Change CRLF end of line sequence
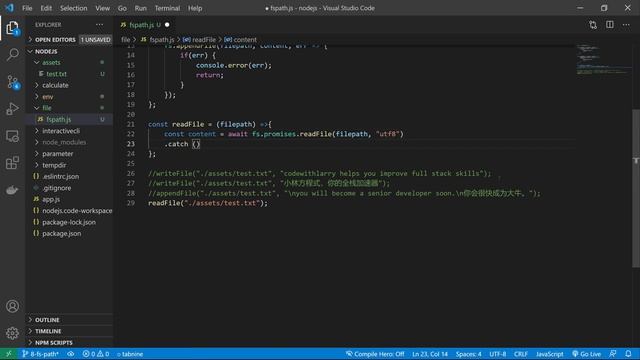 [521, 354]
